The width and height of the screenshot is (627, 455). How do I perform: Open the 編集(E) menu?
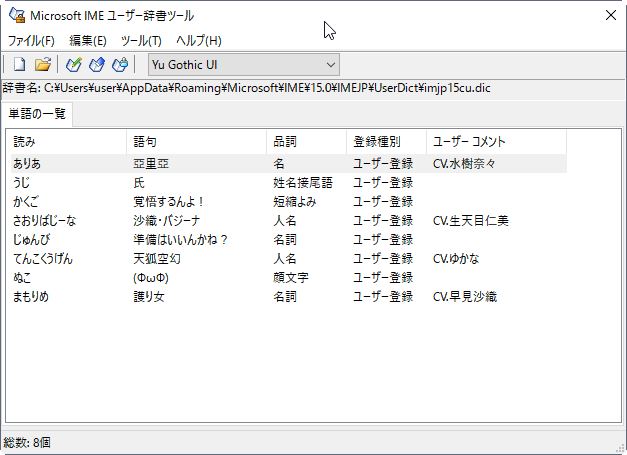point(88,40)
